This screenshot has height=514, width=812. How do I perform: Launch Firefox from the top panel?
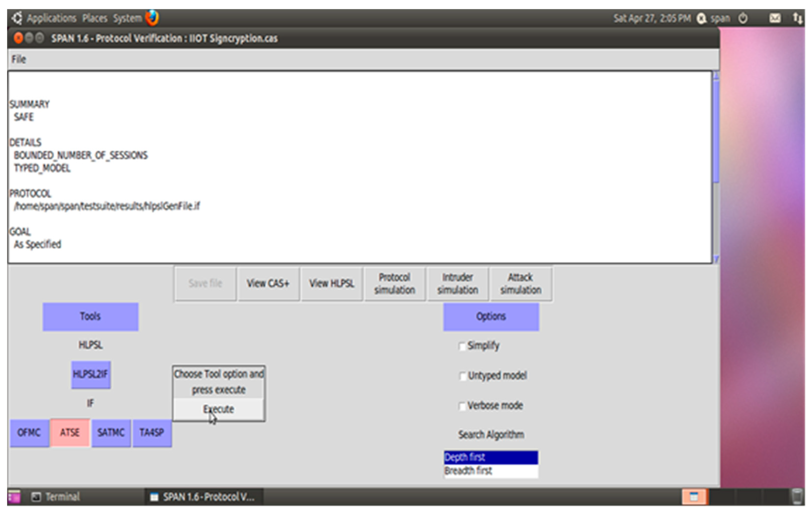click(x=152, y=18)
